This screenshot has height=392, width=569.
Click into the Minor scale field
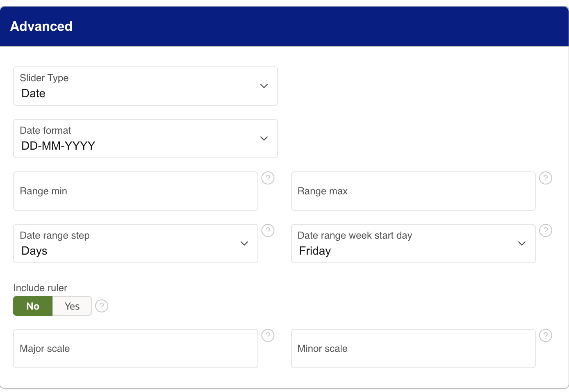tap(413, 349)
